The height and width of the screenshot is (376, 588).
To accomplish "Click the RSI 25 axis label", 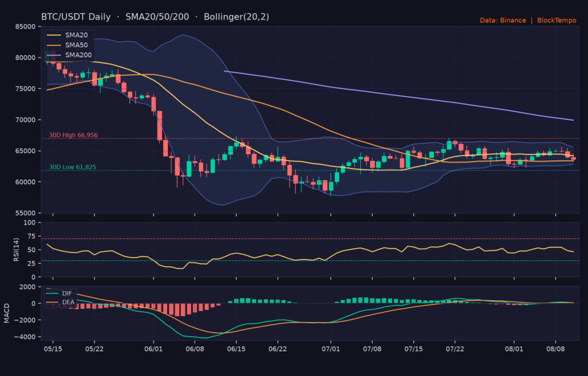I will [32, 263].
